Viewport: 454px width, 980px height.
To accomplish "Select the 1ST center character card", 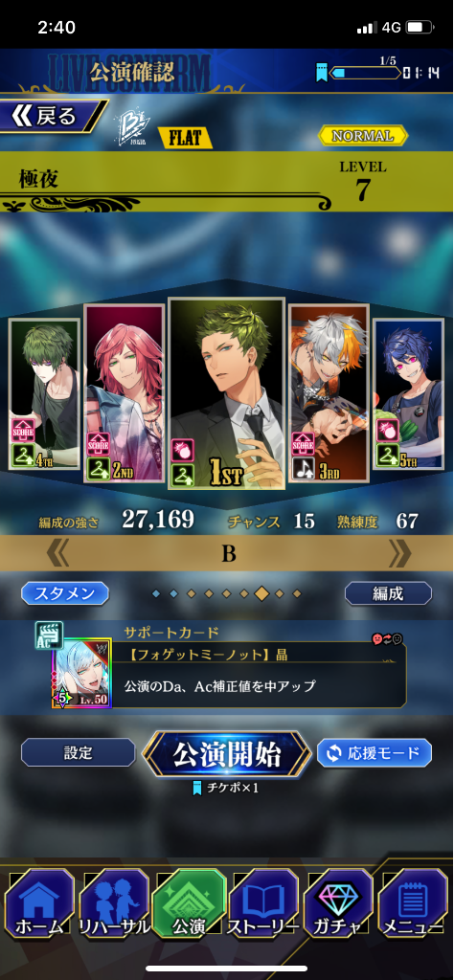I will pos(227,393).
